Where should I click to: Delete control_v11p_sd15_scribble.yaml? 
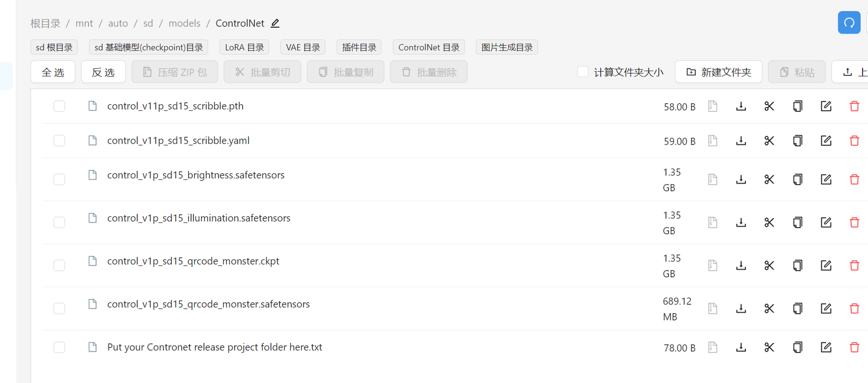(x=855, y=141)
